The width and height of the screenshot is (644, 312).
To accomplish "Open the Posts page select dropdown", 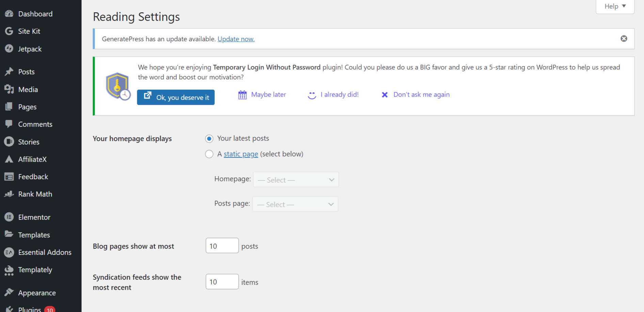I will coord(295,204).
